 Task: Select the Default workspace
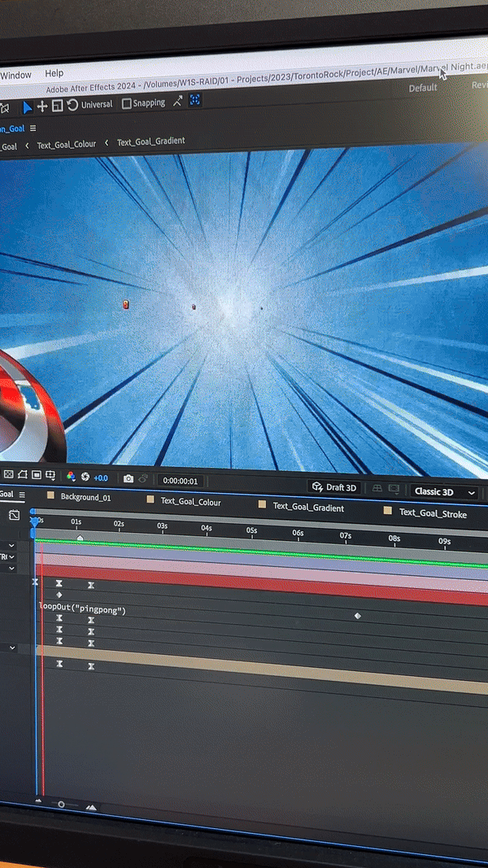pos(423,88)
